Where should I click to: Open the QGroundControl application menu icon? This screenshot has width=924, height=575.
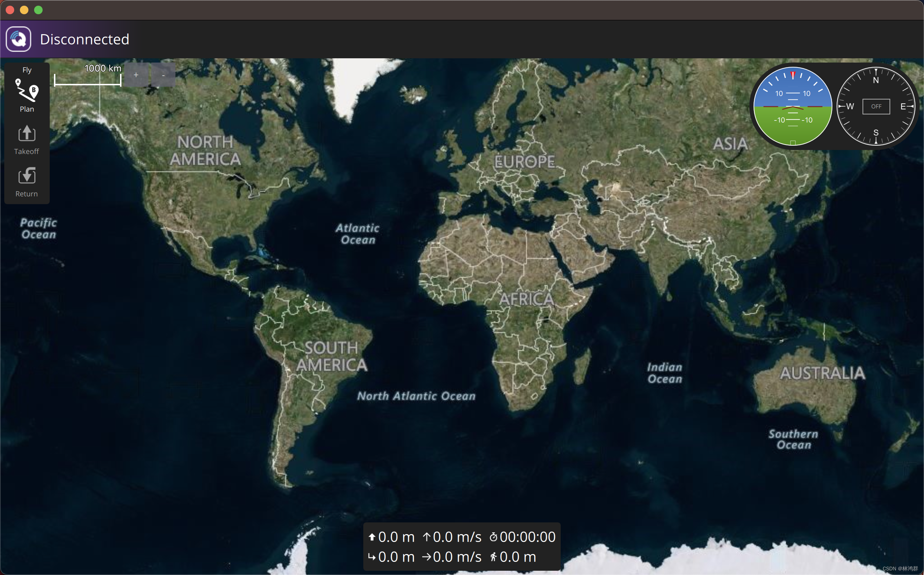[x=18, y=39]
